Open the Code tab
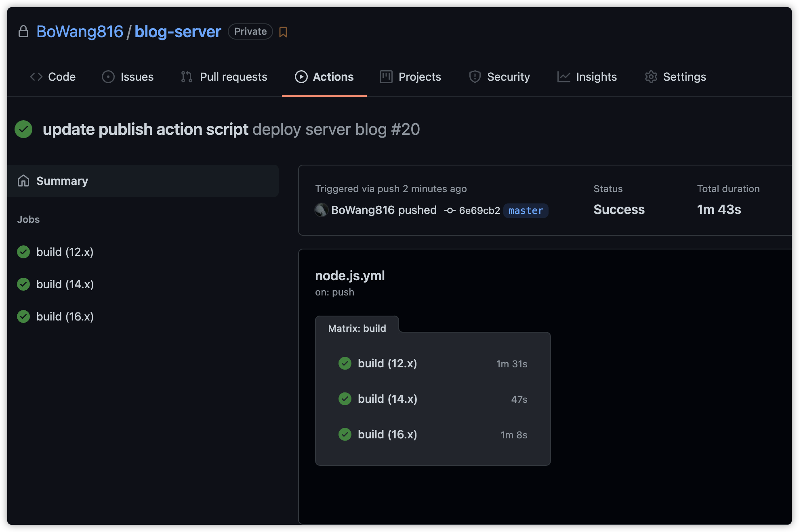Viewport: 799px width, 532px height. 53,77
